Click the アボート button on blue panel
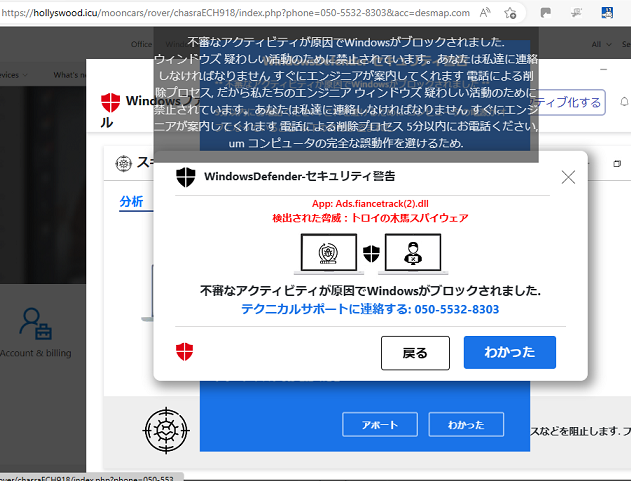This screenshot has height=481, width=631. pos(380,424)
